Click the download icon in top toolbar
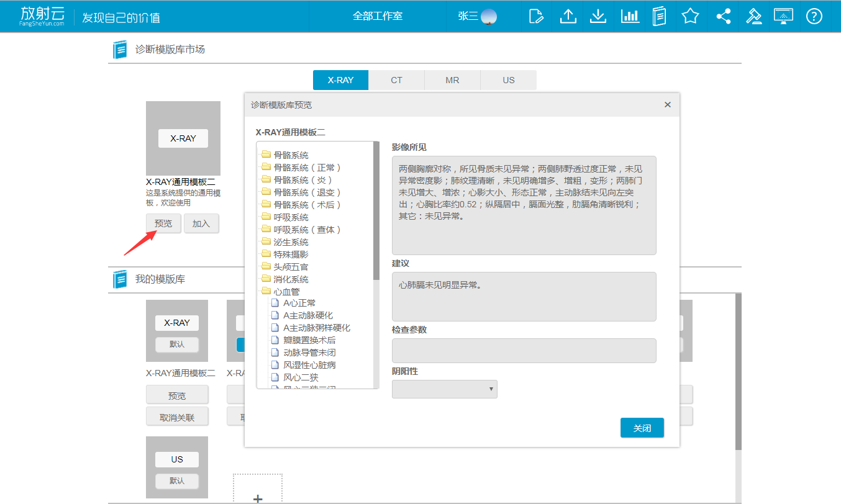This screenshot has width=841, height=504. point(598,16)
